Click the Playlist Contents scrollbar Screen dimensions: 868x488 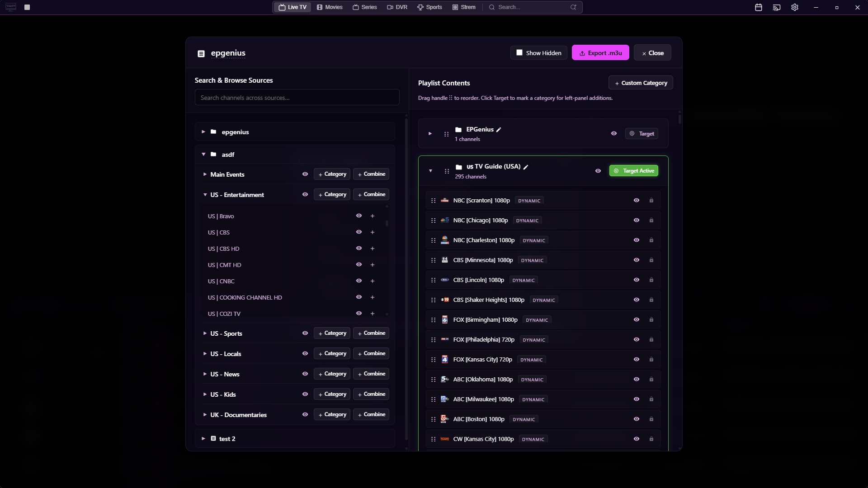[679, 119]
